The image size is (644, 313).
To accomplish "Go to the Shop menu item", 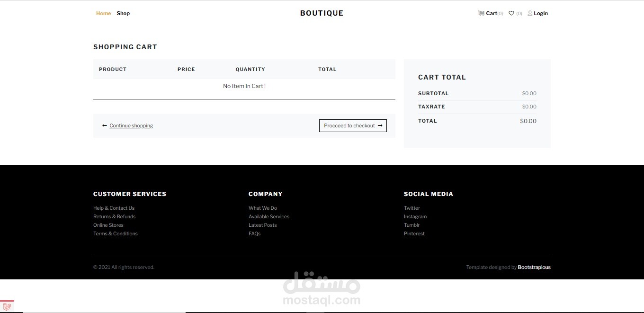I will [x=123, y=13].
